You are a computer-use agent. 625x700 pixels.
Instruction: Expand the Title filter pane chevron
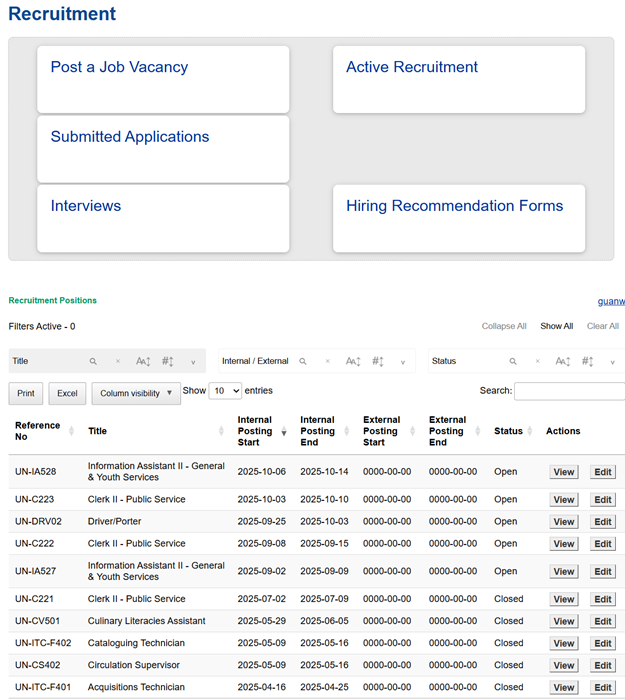click(x=193, y=362)
